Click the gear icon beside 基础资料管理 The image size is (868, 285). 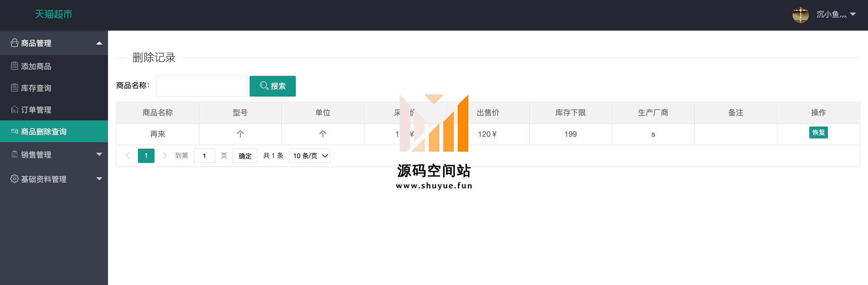click(14, 179)
